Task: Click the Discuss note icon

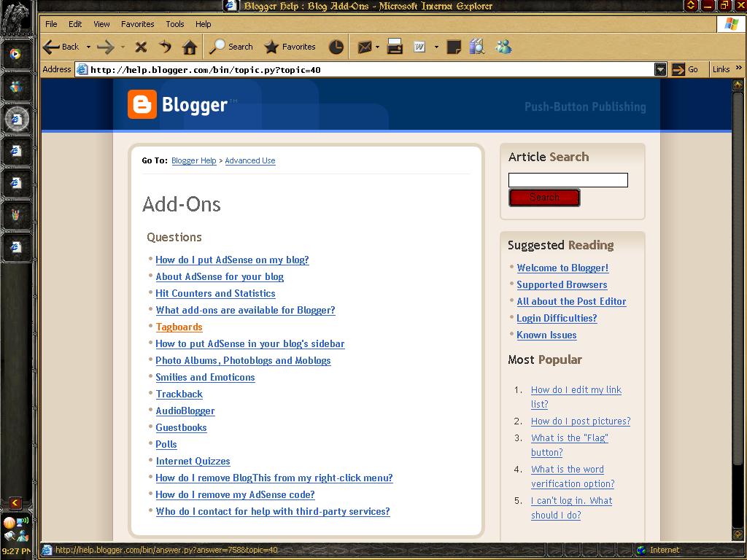Action: pyautogui.click(x=454, y=47)
